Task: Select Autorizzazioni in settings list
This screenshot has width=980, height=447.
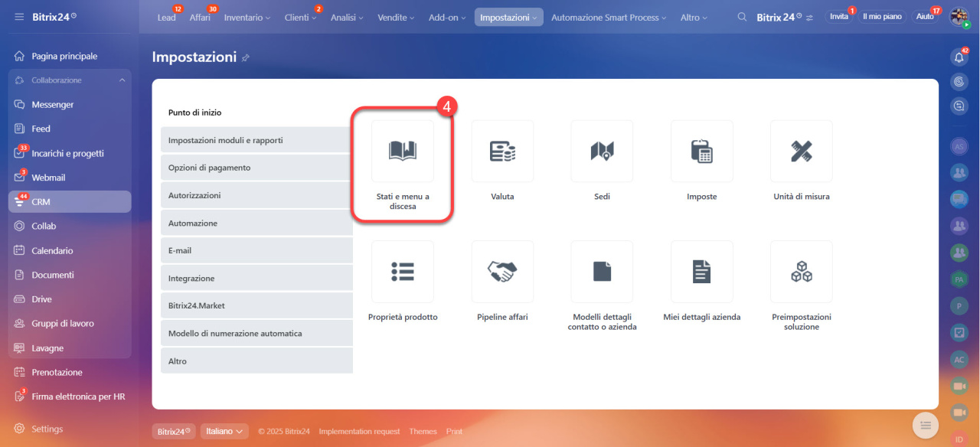Action: [x=256, y=195]
